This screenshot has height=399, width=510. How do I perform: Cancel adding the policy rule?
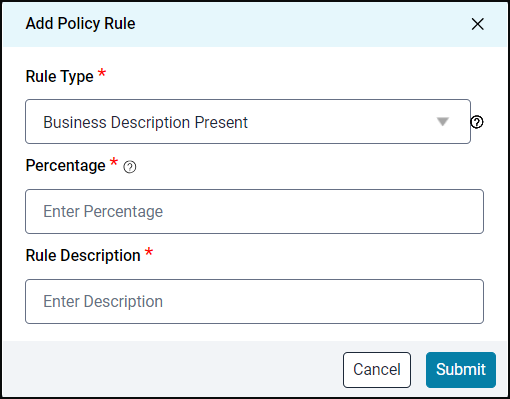point(377,370)
